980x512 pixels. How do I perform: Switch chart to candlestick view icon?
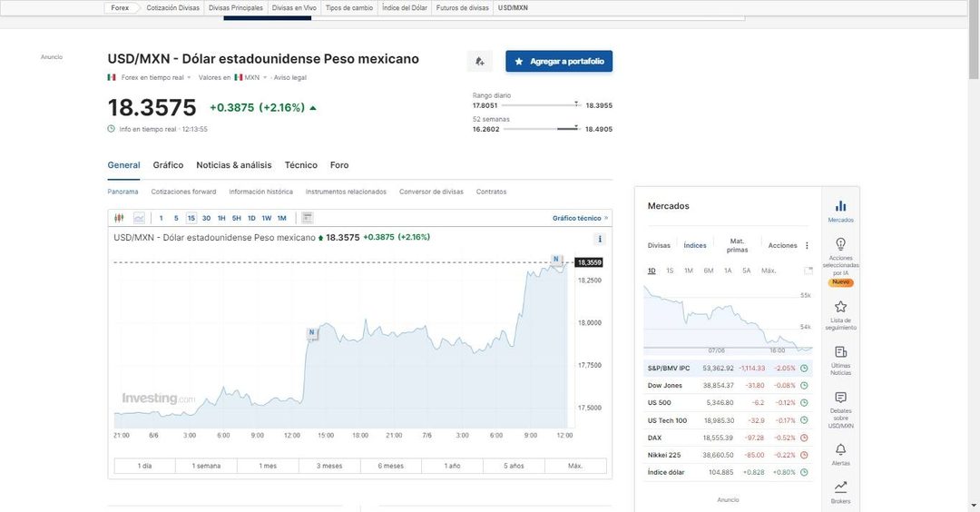tap(119, 218)
